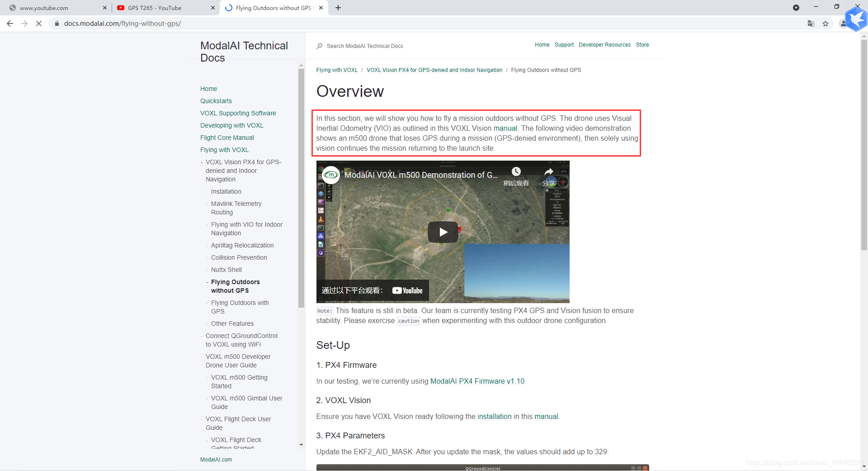Screen dimensions: 868x471
Task: Switch to GPS T265 - YouTube tab
Action: 165,8
